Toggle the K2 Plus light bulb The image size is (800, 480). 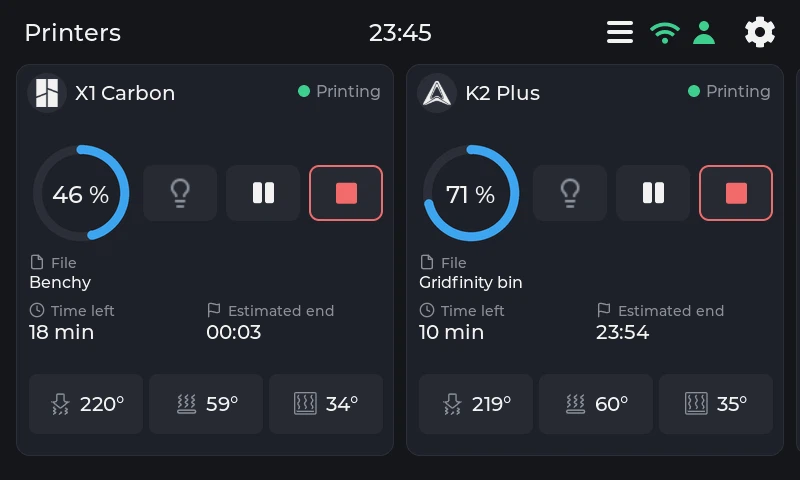[570, 193]
